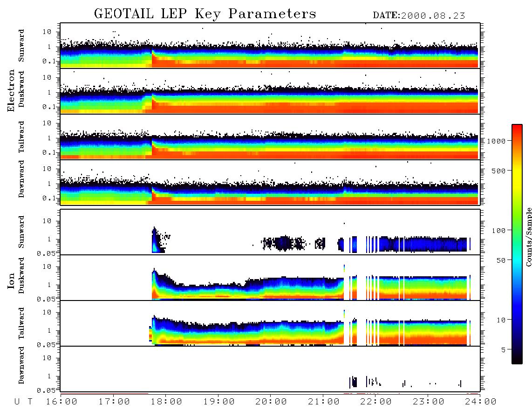Open the Ion Sunward spectrogram panel
The height and width of the screenshot is (410, 532).
pos(270,232)
